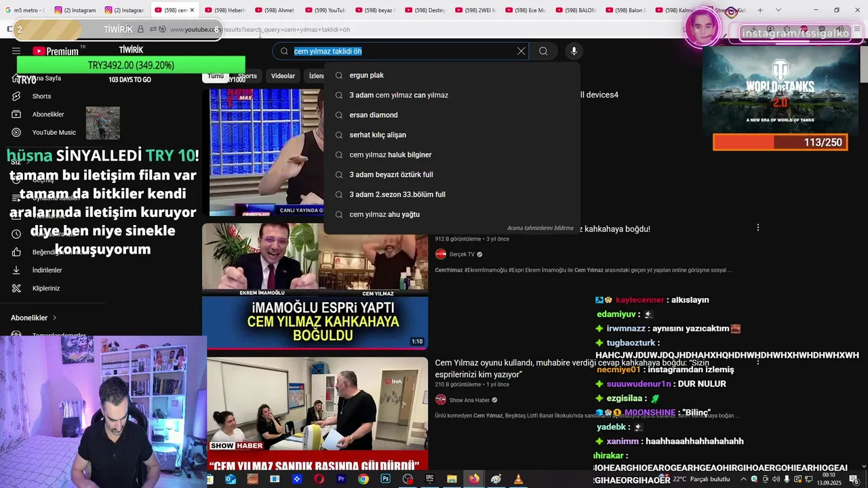The height and width of the screenshot is (488, 868).
Task: Click the magnifier search submit button
Action: 543,52
